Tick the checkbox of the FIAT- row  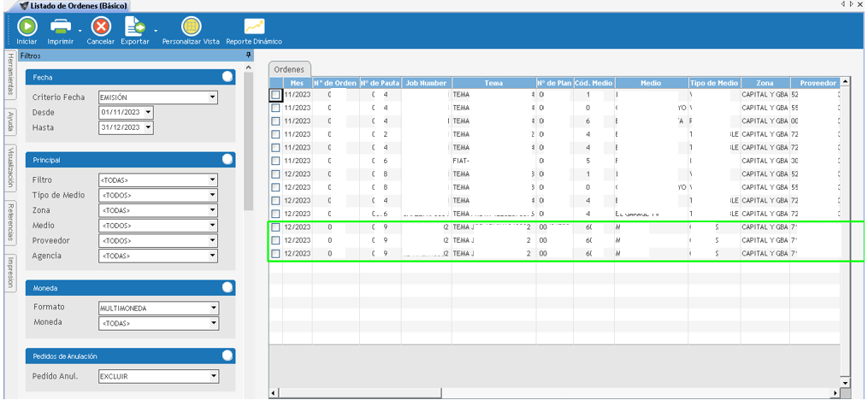(275, 161)
